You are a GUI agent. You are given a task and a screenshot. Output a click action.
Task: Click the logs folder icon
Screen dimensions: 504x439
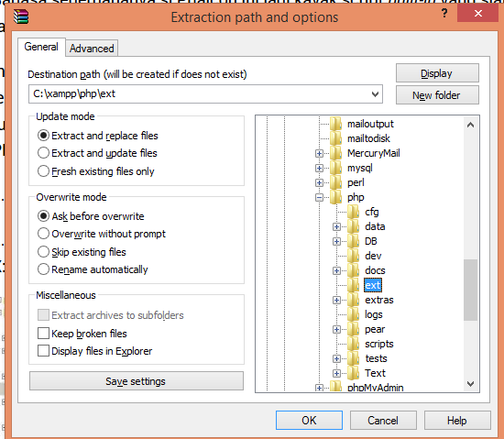point(353,314)
